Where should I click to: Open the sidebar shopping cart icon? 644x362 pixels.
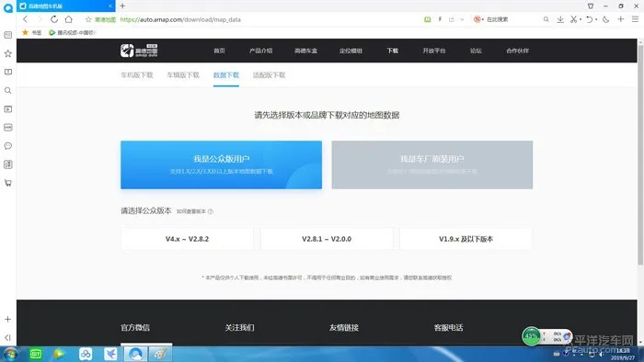point(7,183)
